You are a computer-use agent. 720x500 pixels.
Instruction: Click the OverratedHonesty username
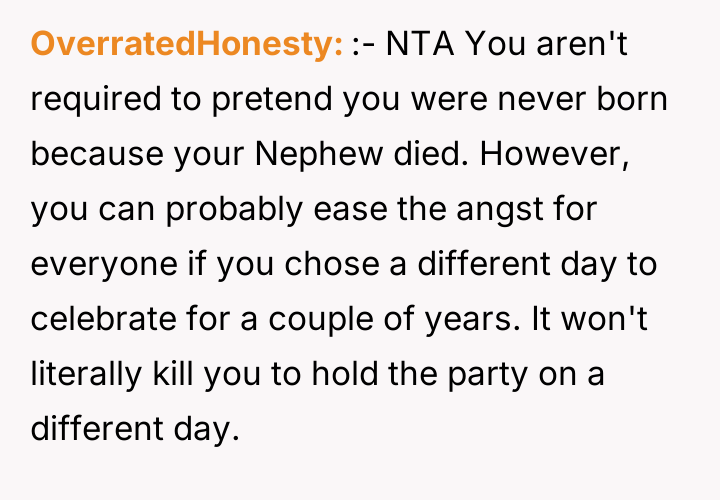tap(188, 44)
